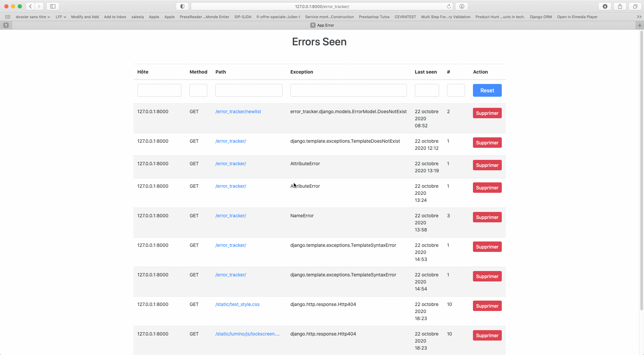Click the forward navigation arrow
Screen dimensions: 644x355
pyautogui.click(x=39, y=6)
